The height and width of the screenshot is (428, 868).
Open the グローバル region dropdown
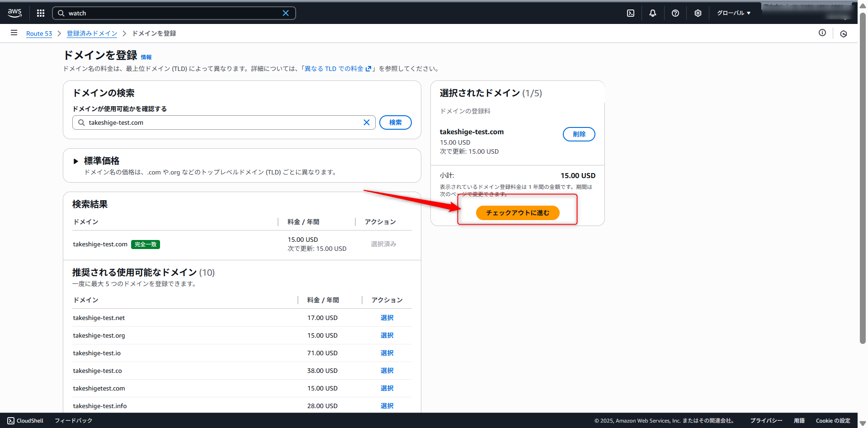pyautogui.click(x=733, y=13)
